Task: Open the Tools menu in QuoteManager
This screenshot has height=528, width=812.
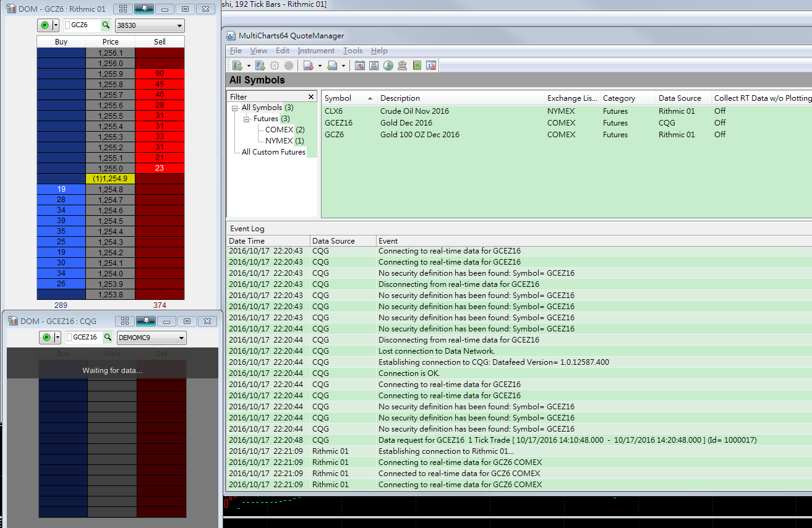Action: [353, 51]
